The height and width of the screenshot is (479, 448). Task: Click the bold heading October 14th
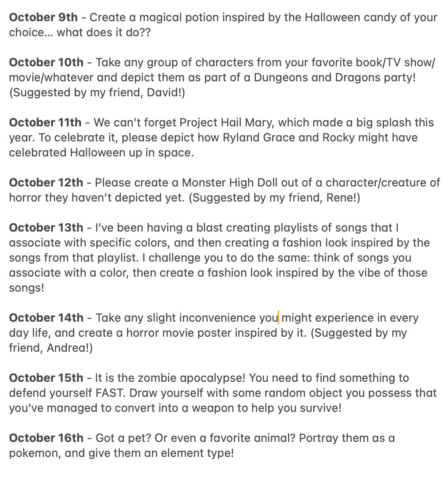tap(46, 318)
